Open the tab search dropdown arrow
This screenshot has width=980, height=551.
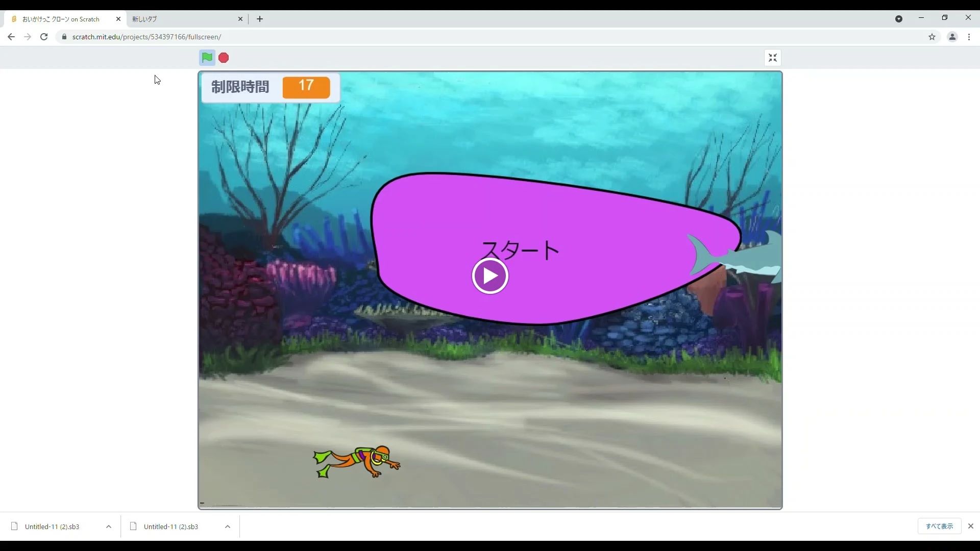coord(898,19)
